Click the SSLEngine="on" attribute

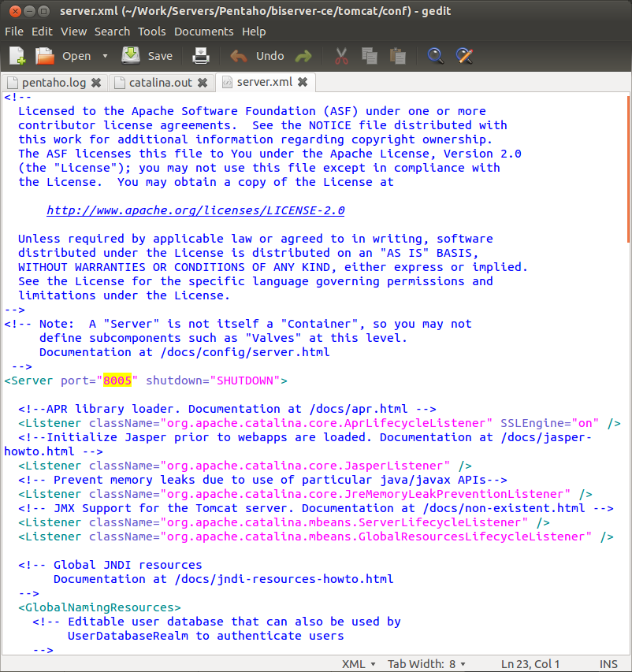pos(549,423)
